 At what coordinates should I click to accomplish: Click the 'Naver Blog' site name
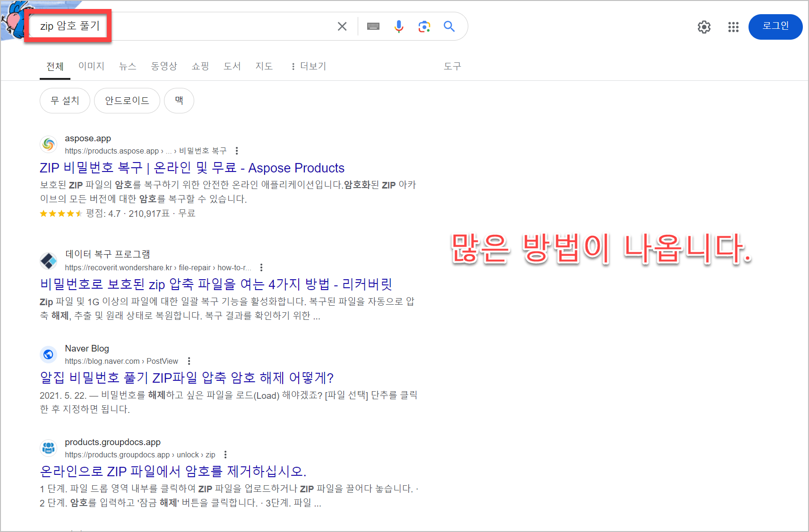click(87, 349)
